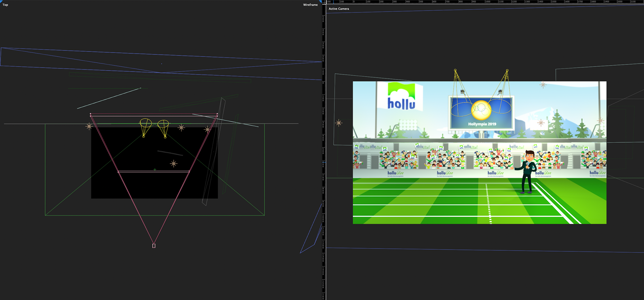Click the Hollympia 2019 scoreboard screen

[x=481, y=113]
